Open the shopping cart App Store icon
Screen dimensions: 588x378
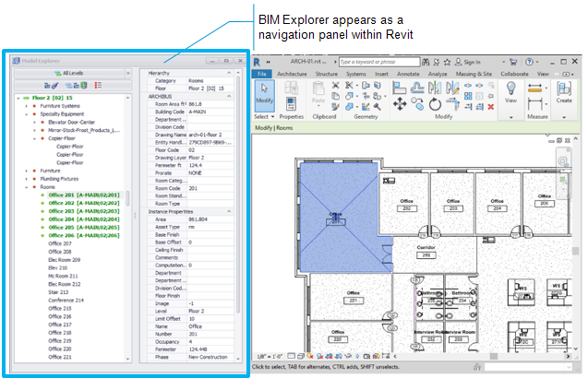point(513,62)
